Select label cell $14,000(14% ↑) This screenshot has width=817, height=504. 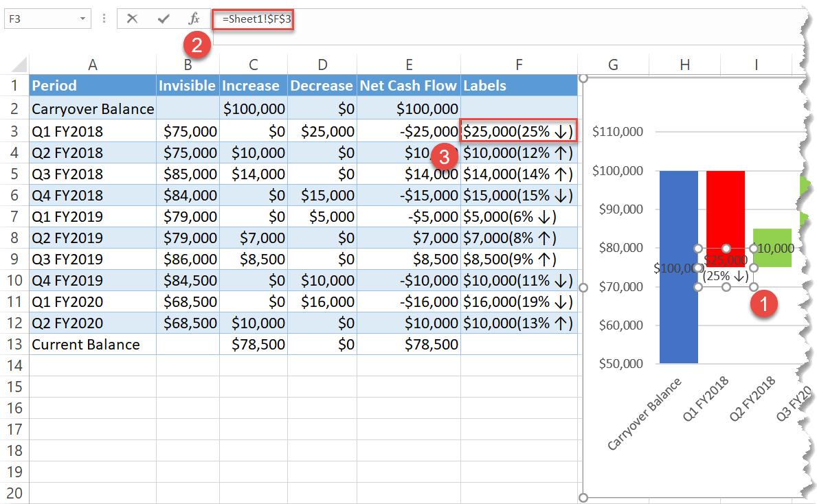[x=519, y=174]
